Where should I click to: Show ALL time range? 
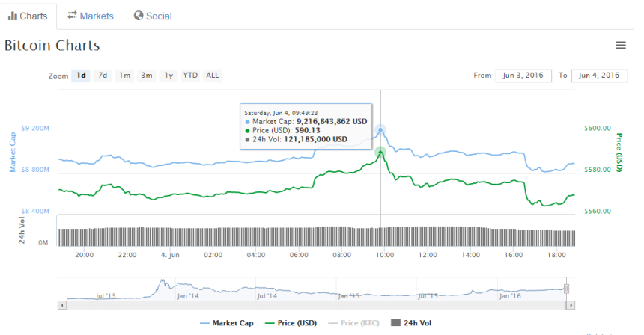point(213,76)
